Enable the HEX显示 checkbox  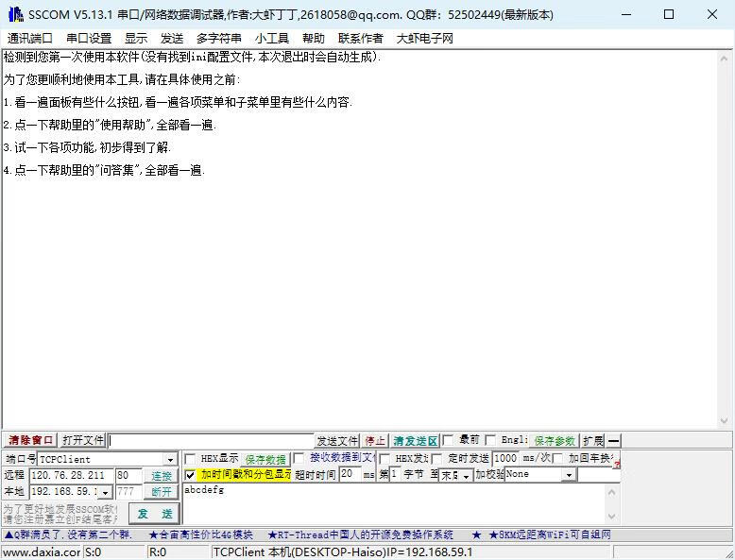[x=190, y=459]
